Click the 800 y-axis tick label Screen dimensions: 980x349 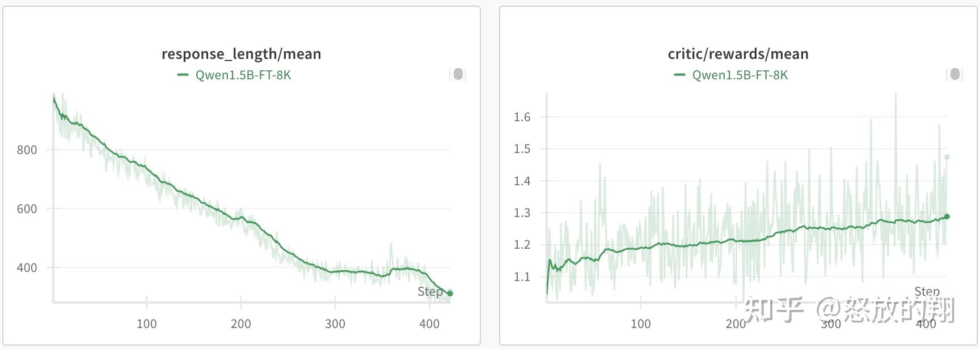point(27,150)
